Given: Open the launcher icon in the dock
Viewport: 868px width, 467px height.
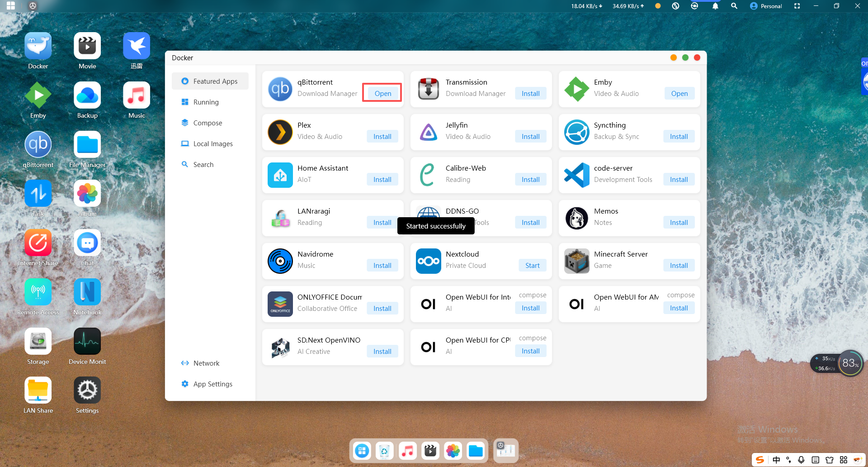Looking at the screenshot, I should click(x=362, y=451).
